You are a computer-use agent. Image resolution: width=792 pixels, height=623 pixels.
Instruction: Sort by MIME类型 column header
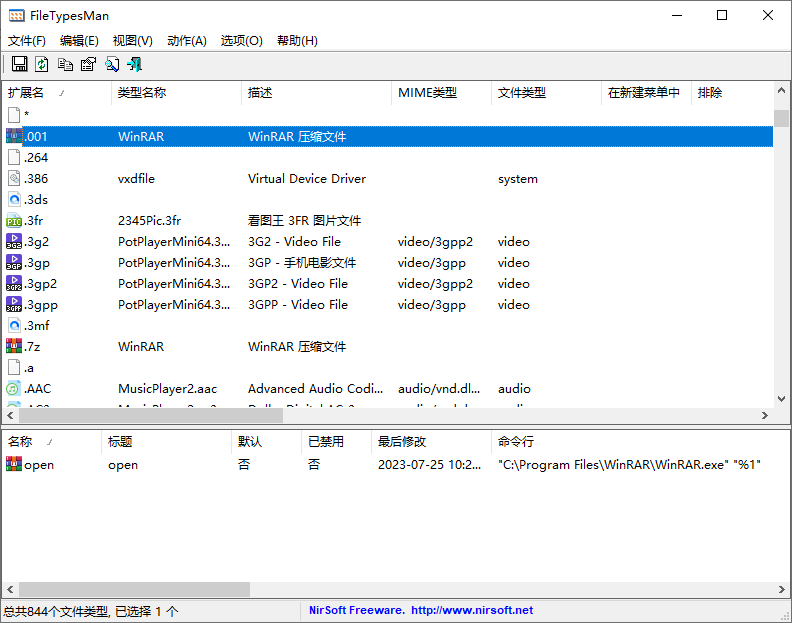tap(427, 93)
